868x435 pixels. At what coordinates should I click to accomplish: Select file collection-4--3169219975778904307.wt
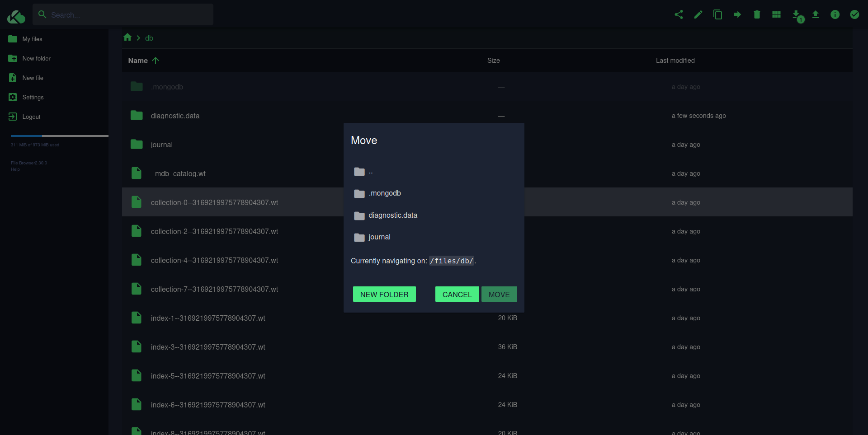pyautogui.click(x=214, y=260)
